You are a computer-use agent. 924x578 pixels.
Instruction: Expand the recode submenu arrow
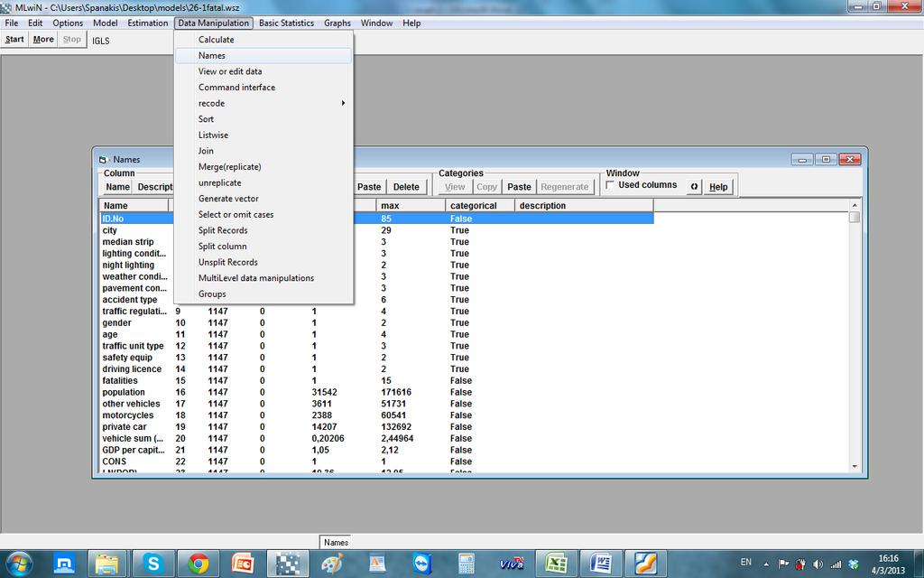[343, 103]
